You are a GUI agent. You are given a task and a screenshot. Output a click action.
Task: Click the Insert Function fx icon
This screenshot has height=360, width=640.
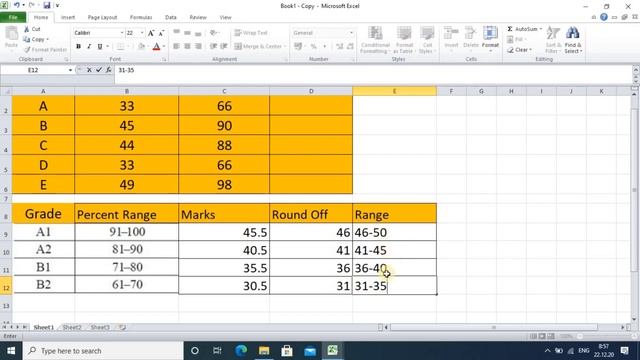[x=109, y=70]
